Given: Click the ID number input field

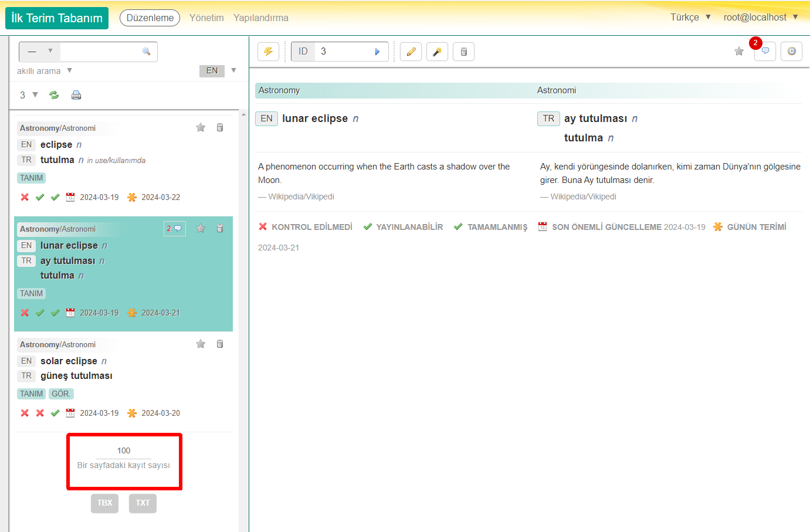Looking at the screenshot, I should (x=343, y=52).
